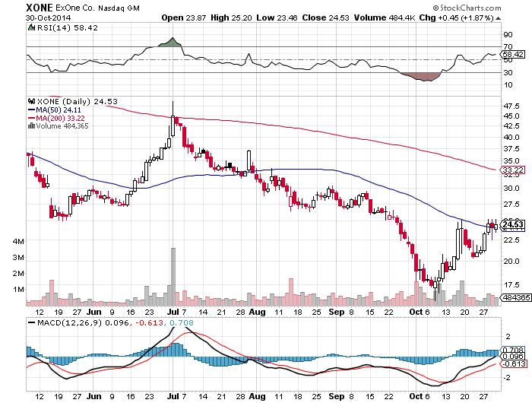
Task: Click the 90 label on the RSI axis
Action: (x=508, y=34)
